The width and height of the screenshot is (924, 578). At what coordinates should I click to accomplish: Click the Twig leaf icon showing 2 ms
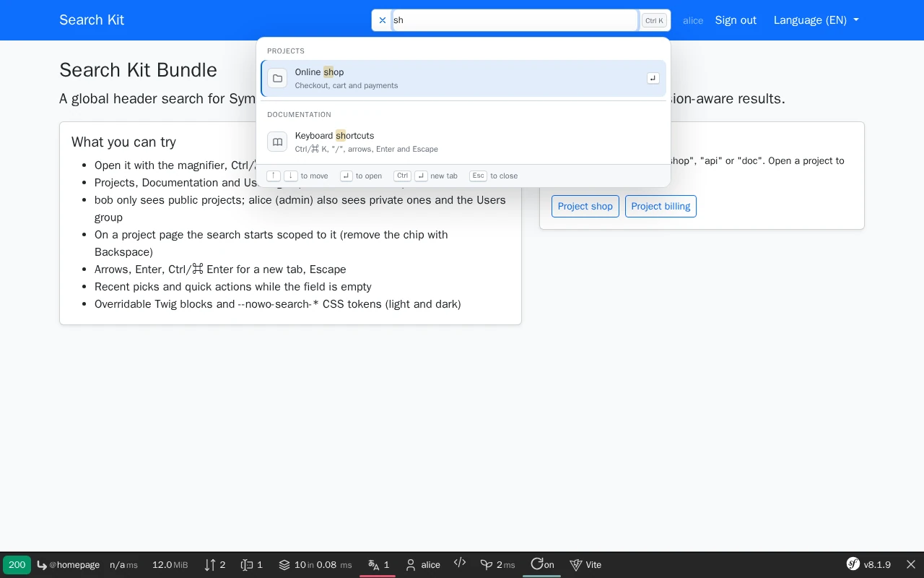pos(498,565)
